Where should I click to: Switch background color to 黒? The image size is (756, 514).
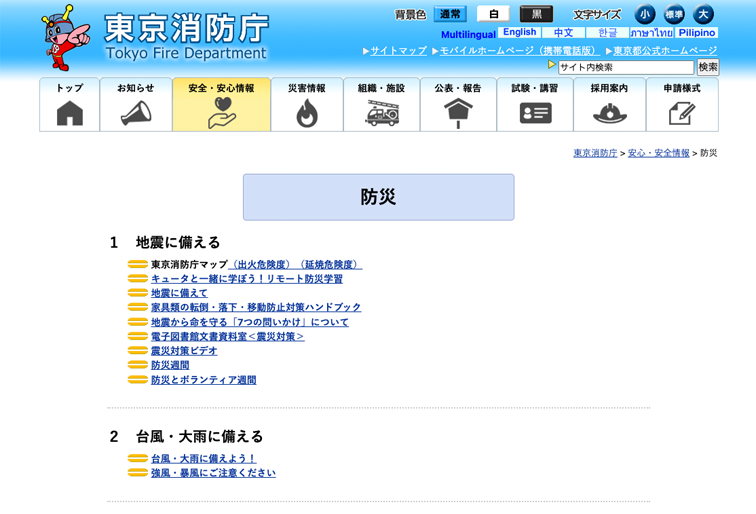[536, 15]
